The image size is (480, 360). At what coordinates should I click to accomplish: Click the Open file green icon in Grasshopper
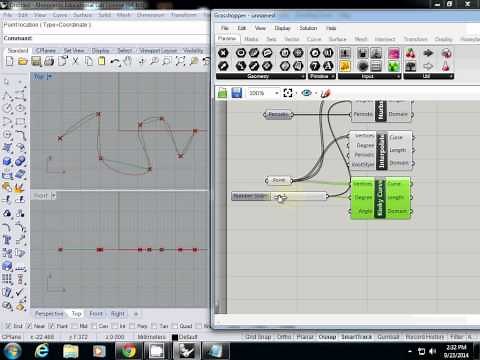222,93
